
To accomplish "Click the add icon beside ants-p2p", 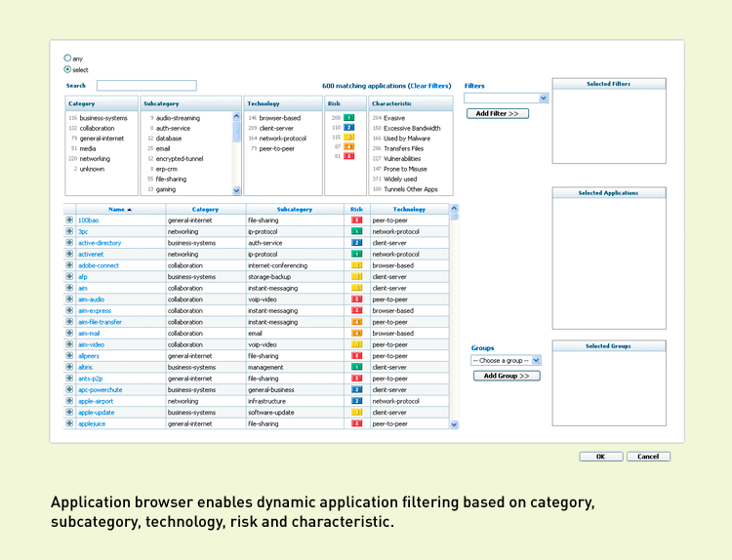I will (x=69, y=378).
